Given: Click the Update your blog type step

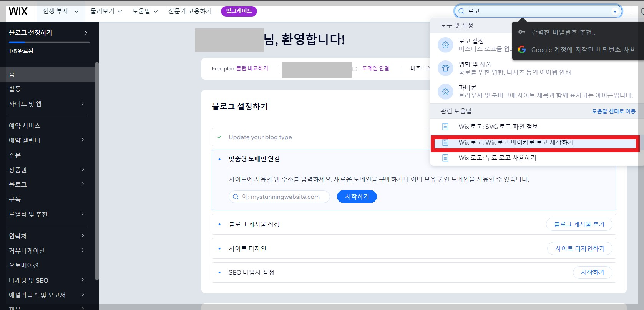Looking at the screenshot, I should 260,137.
